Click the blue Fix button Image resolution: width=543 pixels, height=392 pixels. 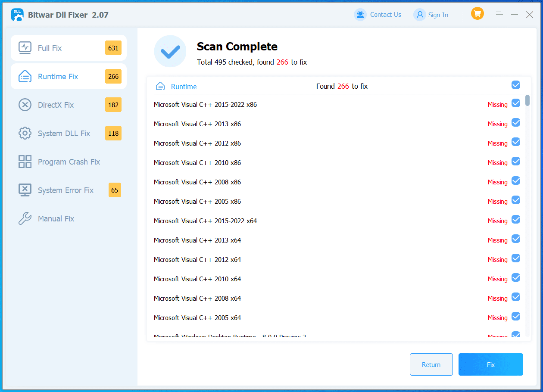coord(491,364)
